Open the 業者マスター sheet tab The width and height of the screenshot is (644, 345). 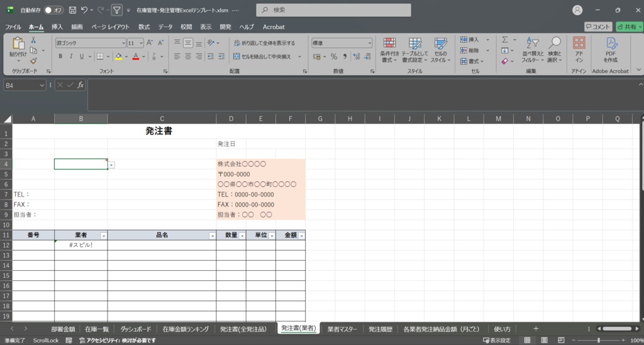[342, 329]
